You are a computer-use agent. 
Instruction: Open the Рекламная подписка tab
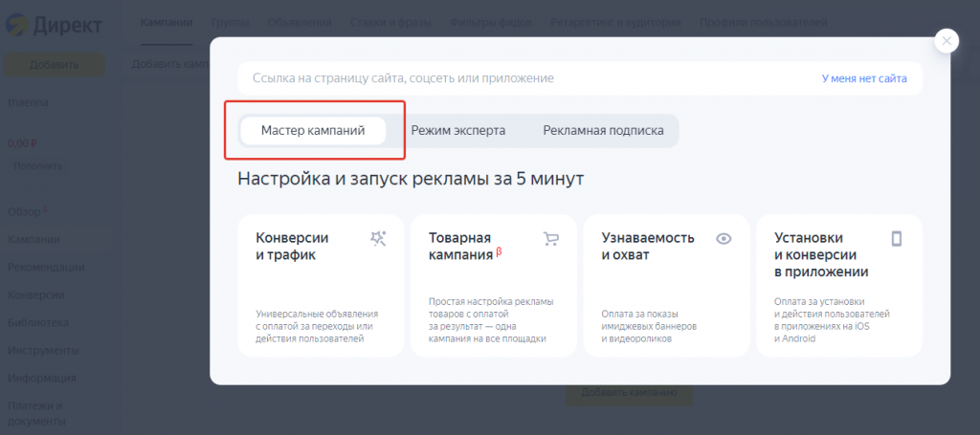pyautogui.click(x=603, y=131)
